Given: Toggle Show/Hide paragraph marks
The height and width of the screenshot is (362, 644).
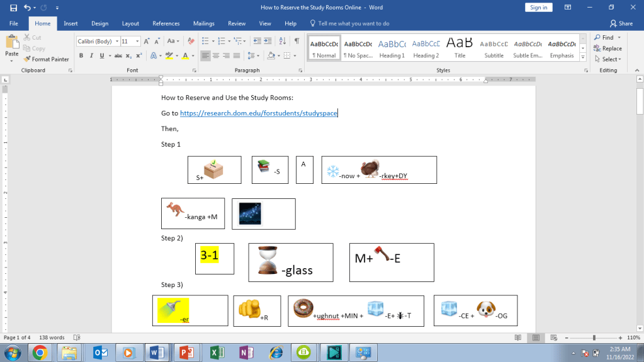Looking at the screenshot, I should pos(297,42).
